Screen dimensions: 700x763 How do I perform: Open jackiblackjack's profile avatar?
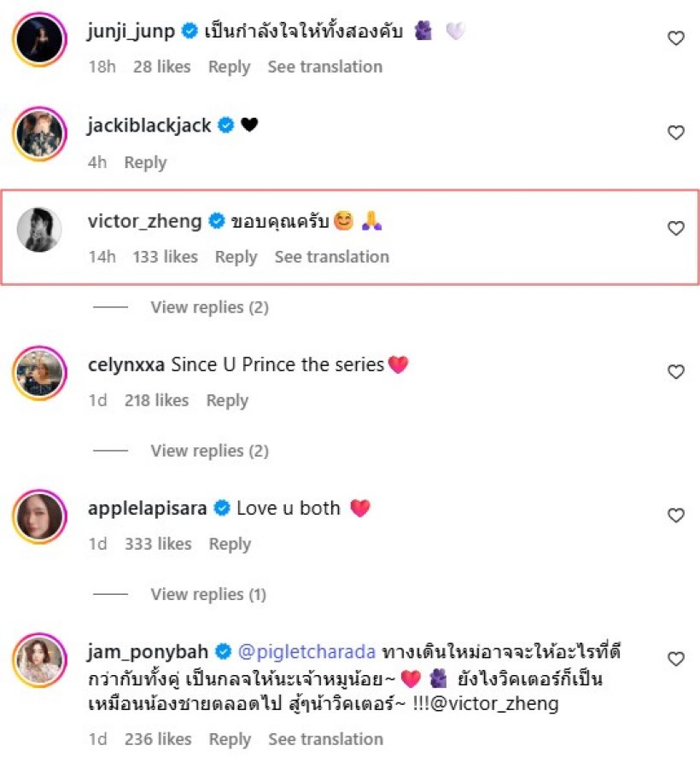40,134
